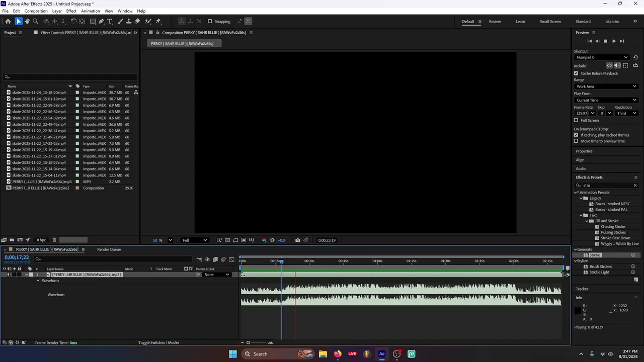Image resolution: width=644 pixels, height=362 pixels.
Task: Enable Move time to preview time
Action: click(576, 141)
